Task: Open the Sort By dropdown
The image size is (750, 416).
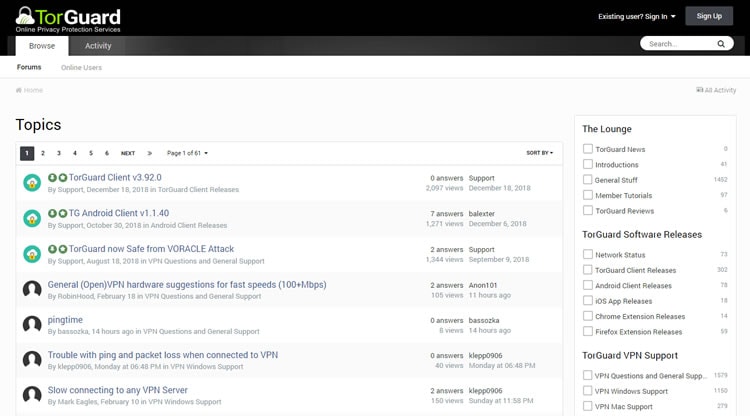Action: 540,153
